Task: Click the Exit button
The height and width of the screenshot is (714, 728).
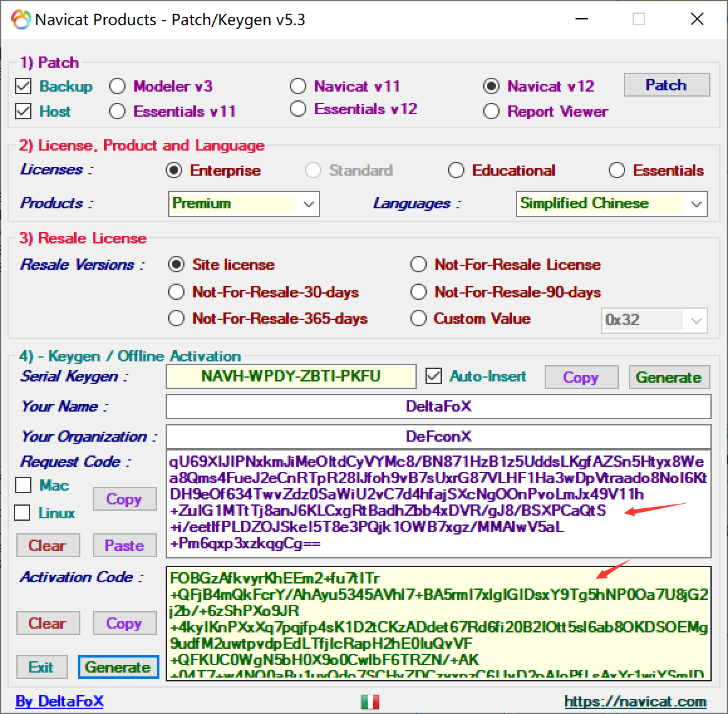Action: [x=42, y=667]
